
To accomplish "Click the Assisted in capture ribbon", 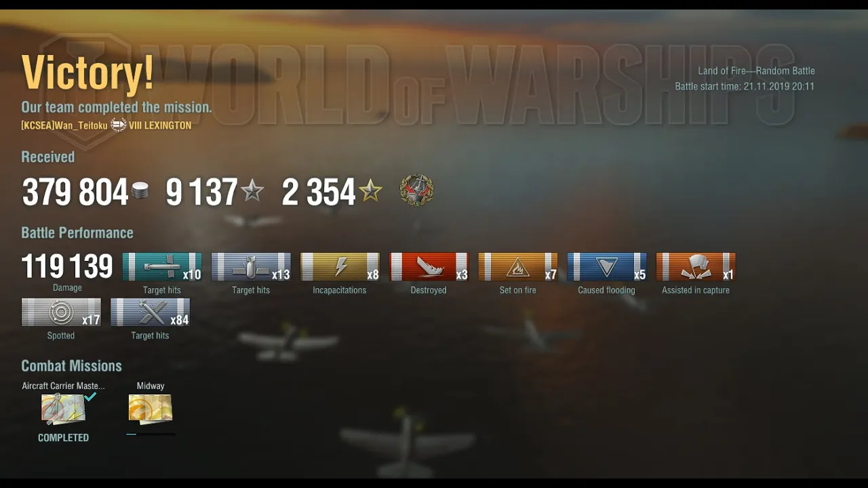I will [696, 267].
